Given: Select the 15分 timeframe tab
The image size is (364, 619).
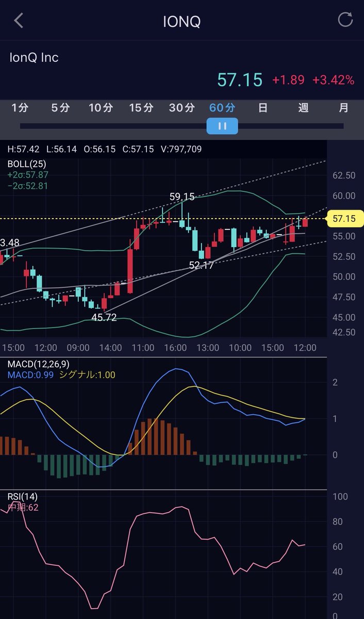Looking at the screenshot, I should [141, 108].
